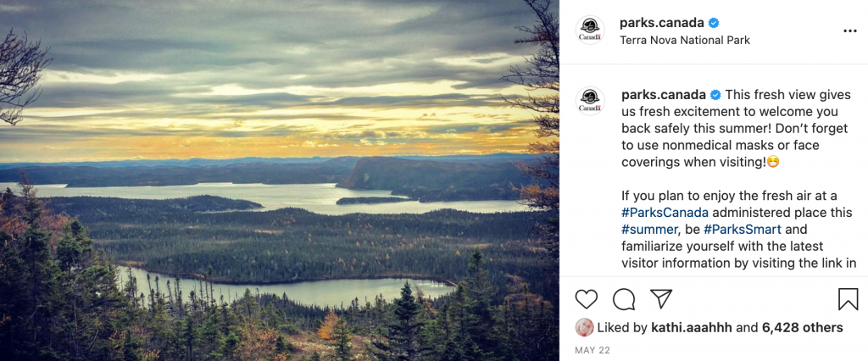The image size is (868, 361).
Task: Click the Terra Nova landscape photo
Action: [280, 180]
